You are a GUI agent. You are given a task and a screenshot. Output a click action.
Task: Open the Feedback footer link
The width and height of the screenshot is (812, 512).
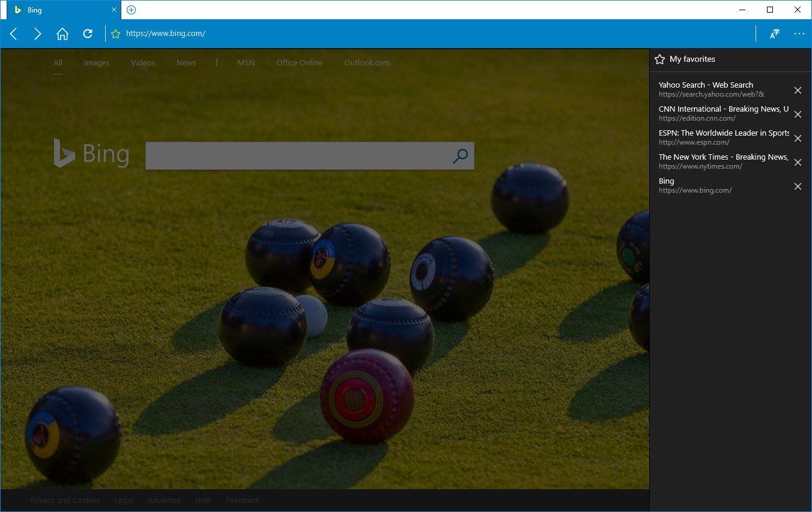click(243, 500)
